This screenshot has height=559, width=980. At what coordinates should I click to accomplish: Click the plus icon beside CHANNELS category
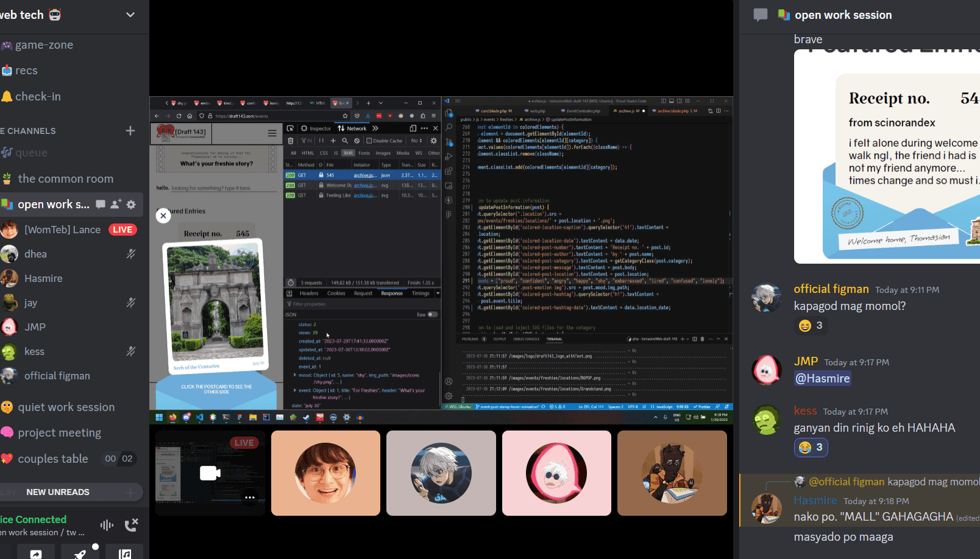(130, 131)
